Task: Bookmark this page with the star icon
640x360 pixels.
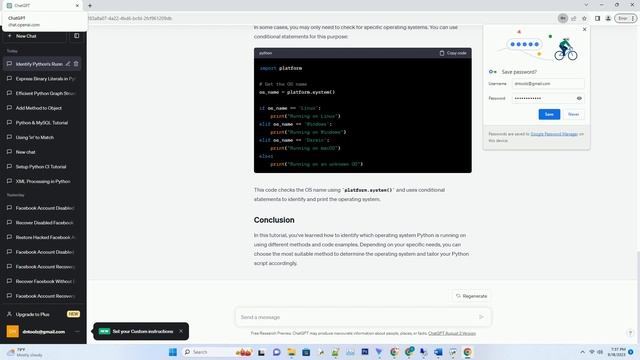Action: [x=584, y=18]
